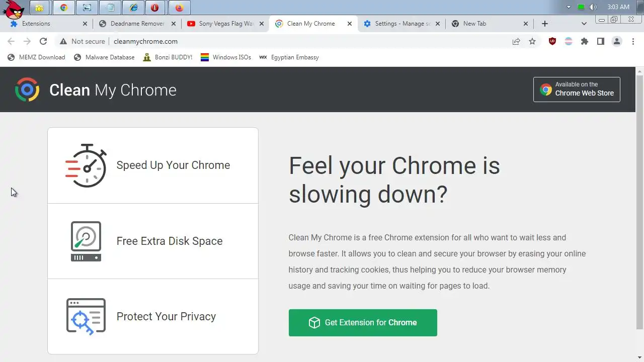The image size is (644, 362).
Task: Open the Extensions puzzle piece menu
Action: pos(585,42)
